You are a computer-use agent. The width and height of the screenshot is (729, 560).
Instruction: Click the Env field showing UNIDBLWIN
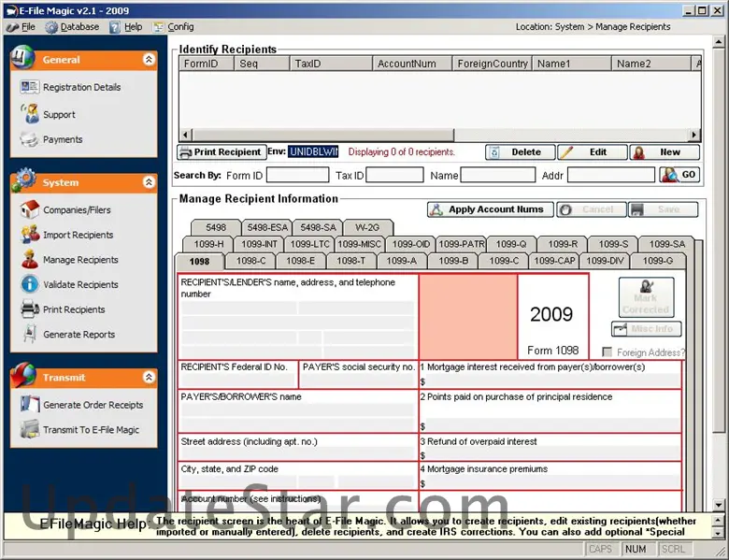click(x=313, y=151)
